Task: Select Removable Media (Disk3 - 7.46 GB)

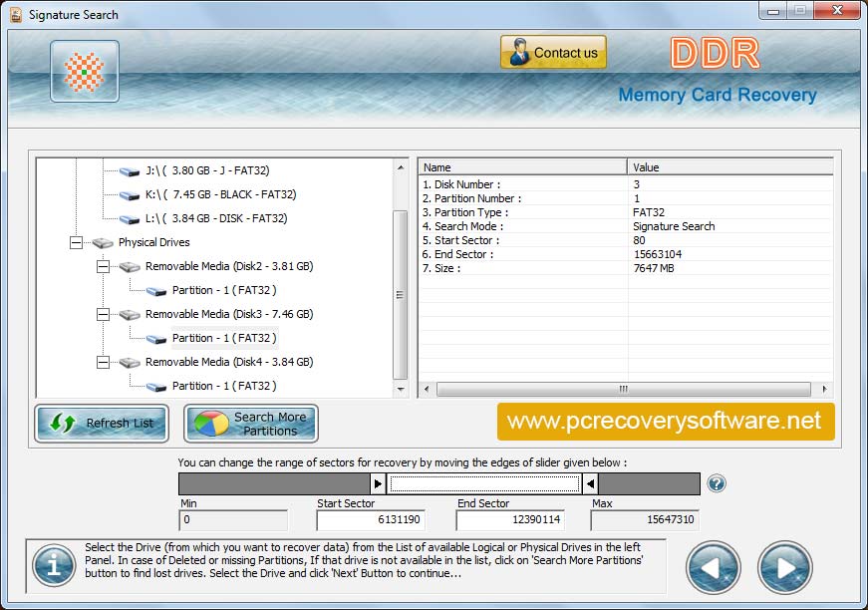Action: [229, 314]
